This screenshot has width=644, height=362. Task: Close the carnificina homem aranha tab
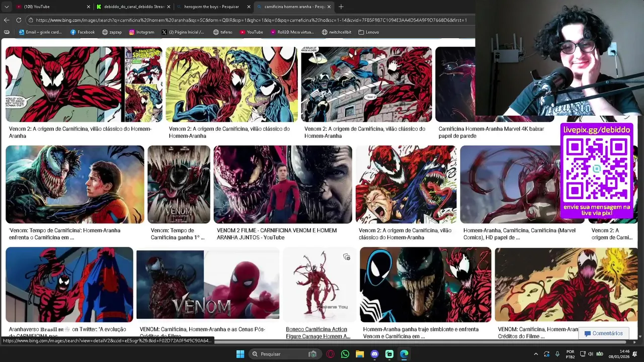point(329,7)
